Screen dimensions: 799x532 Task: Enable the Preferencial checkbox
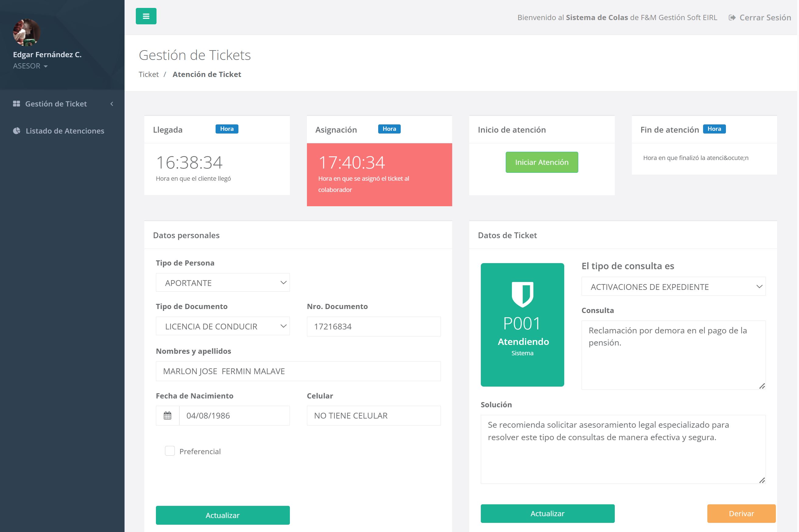[x=170, y=451]
